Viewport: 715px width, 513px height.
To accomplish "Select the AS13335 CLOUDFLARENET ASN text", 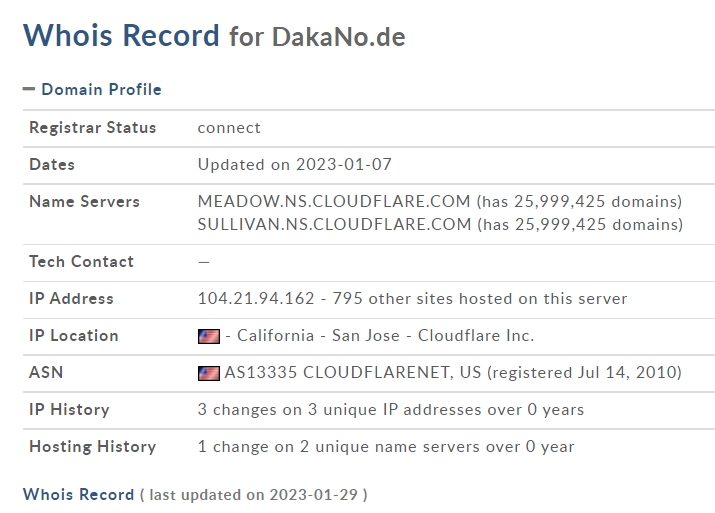I will 353,373.
